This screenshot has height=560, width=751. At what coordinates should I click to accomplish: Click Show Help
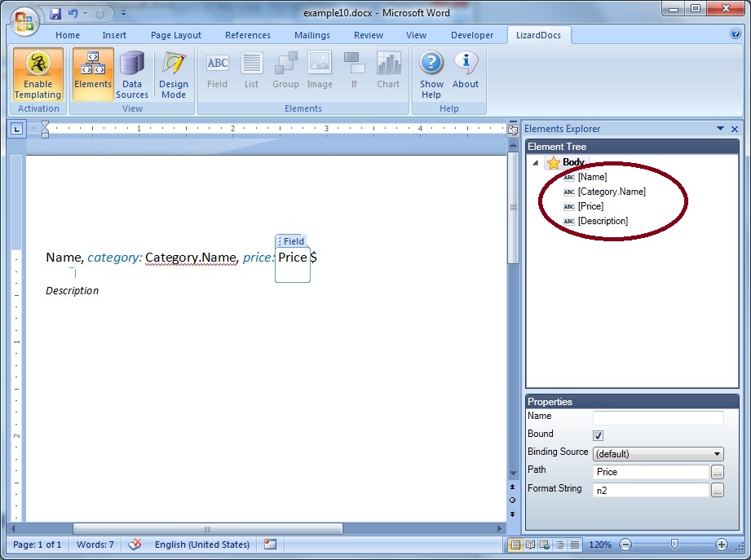(431, 74)
